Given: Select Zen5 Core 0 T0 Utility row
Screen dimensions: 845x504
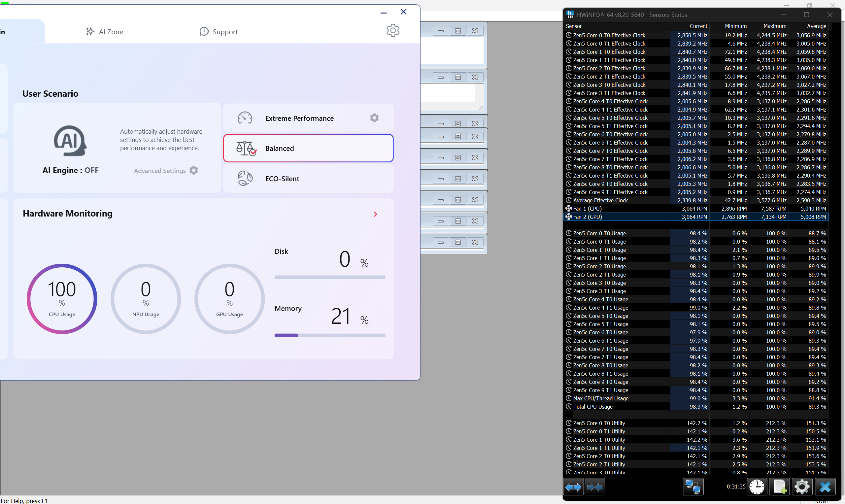Looking at the screenshot, I should [x=696, y=423].
